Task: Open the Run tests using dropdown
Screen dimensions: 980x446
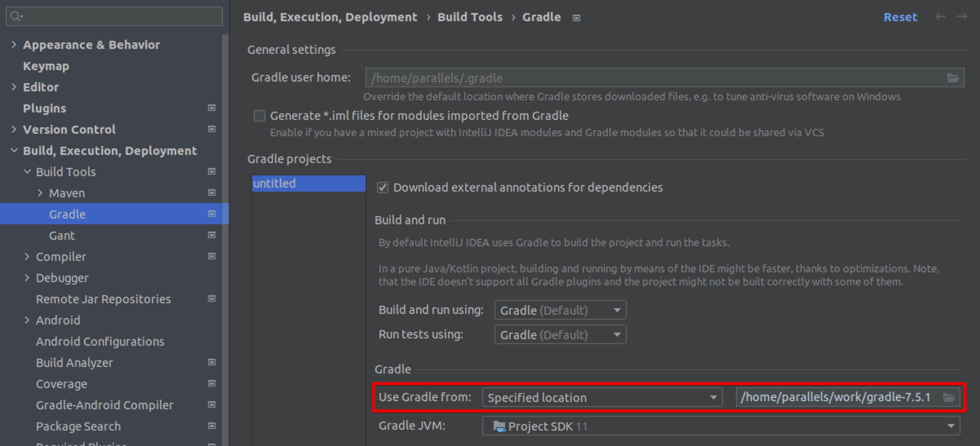Action: pos(560,335)
